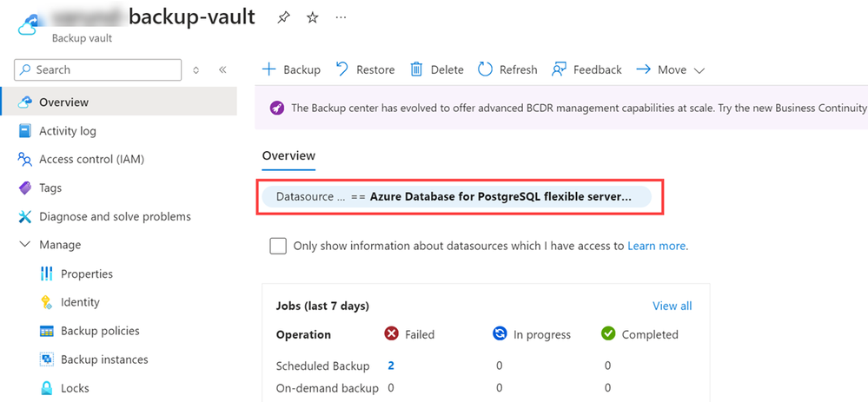Image resolution: width=868 pixels, height=402 pixels.
Task: Click the Backup toolbar button
Action: (x=291, y=69)
